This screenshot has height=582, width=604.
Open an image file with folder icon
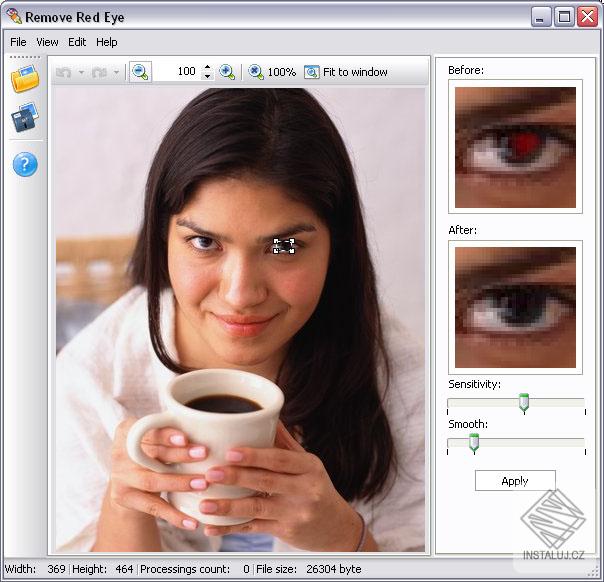(x=25, y=79)
